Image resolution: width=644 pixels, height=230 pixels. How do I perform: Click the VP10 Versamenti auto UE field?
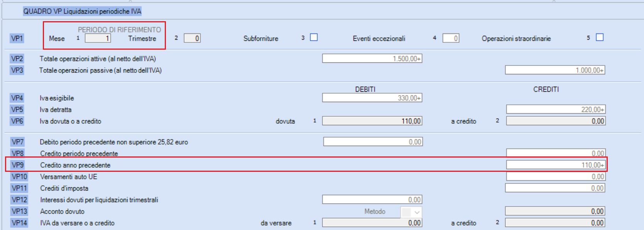(556, 176)
